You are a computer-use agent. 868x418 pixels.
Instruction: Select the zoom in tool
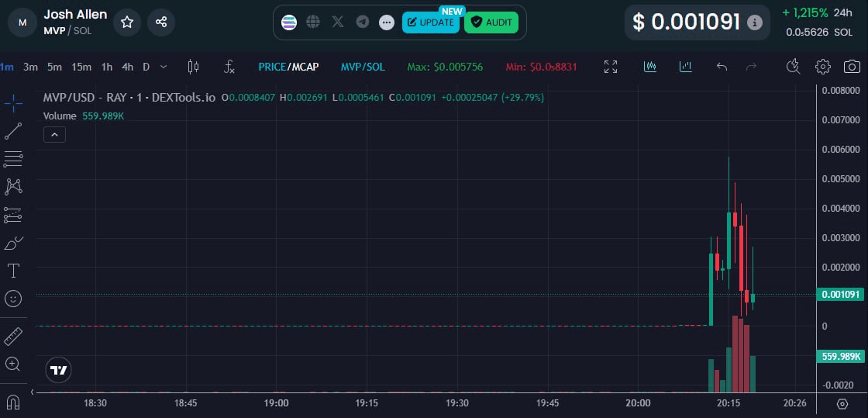[x=13, y=364]
